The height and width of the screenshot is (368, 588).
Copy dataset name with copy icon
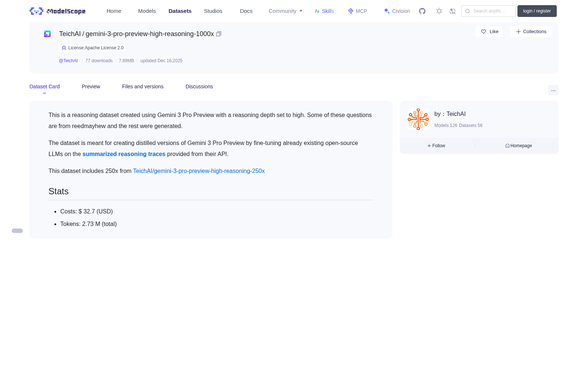point(219,34)
